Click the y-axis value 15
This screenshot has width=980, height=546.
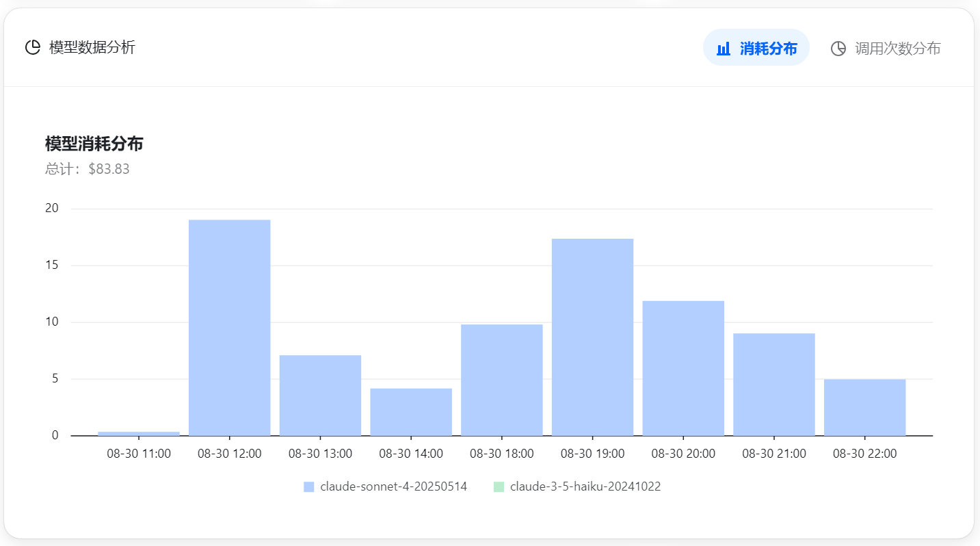coord(52,265)
